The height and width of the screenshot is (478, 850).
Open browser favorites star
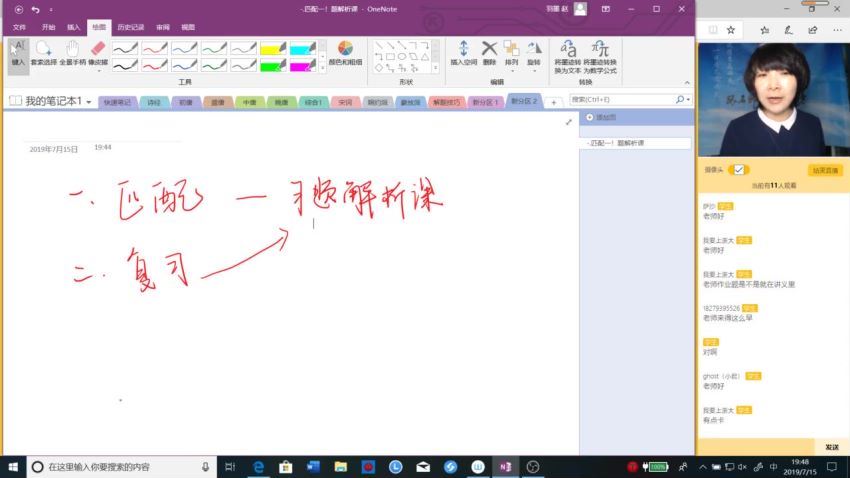(x=731, y=30)
